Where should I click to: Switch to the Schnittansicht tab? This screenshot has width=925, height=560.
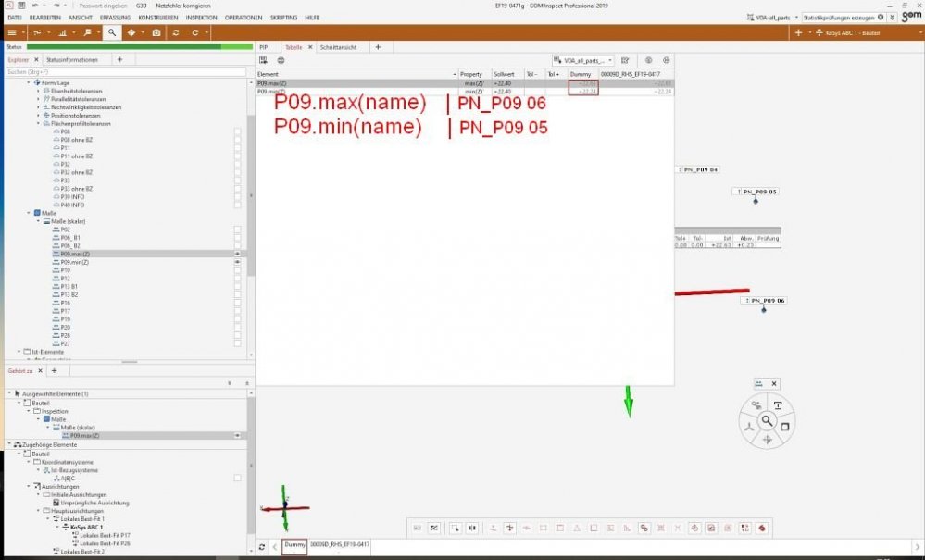[340, 46]
